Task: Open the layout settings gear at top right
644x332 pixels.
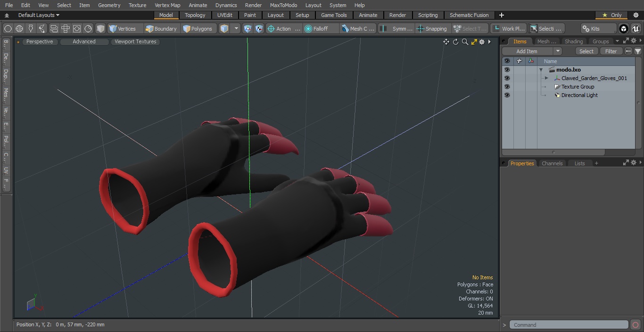Action: click(636, 15)
